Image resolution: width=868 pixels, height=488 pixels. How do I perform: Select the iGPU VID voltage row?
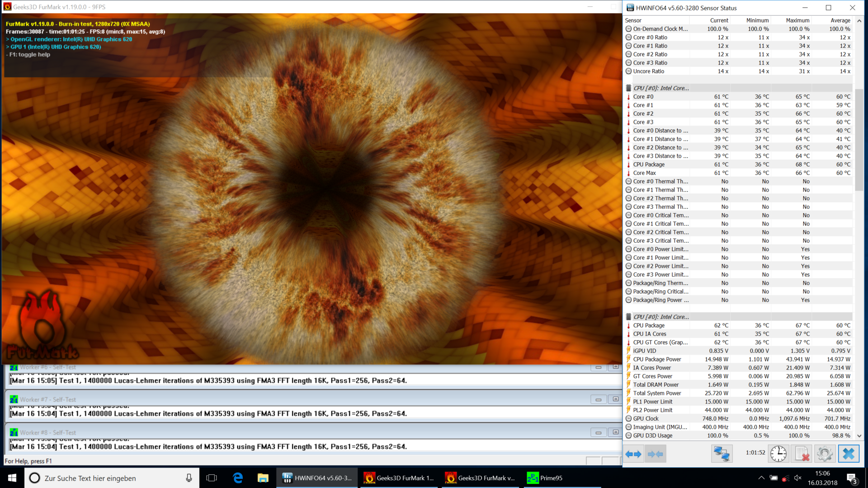[738, 351]
